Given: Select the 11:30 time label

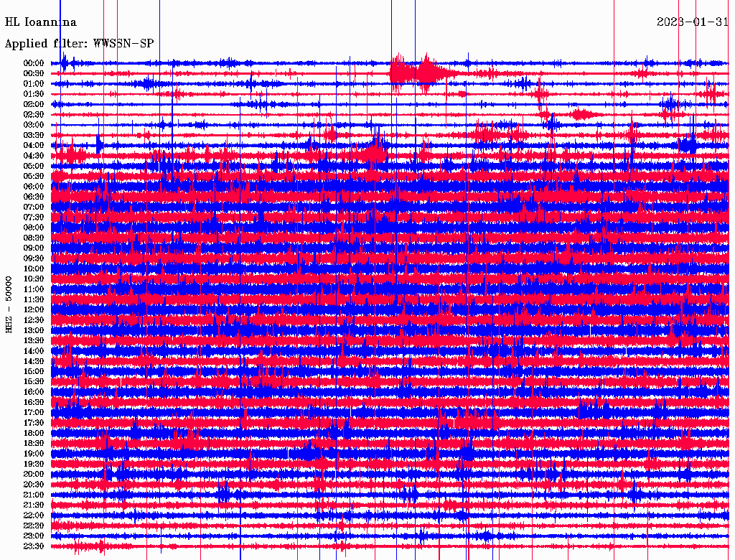Looking at the screenshot, I should [x=34, y=299].
